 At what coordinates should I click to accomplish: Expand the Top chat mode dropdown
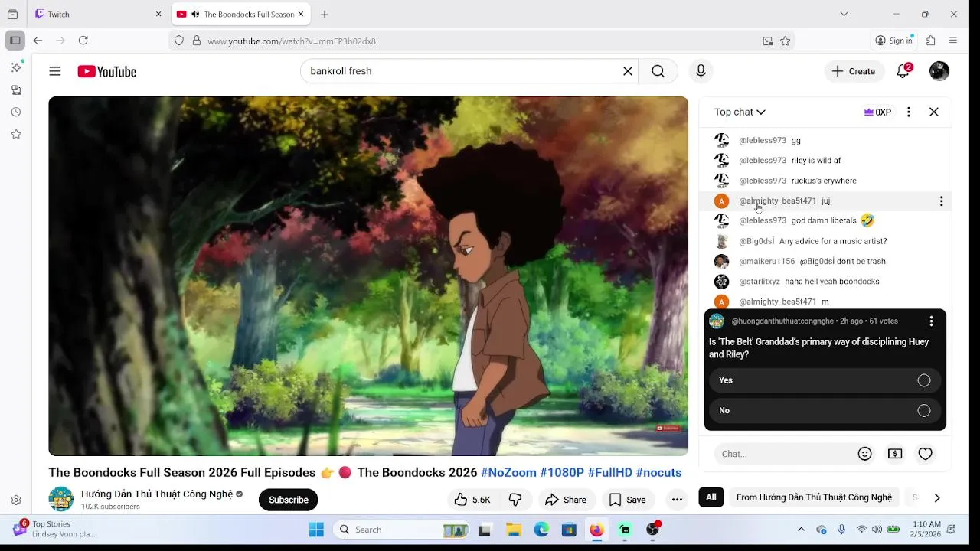[740, 112]
